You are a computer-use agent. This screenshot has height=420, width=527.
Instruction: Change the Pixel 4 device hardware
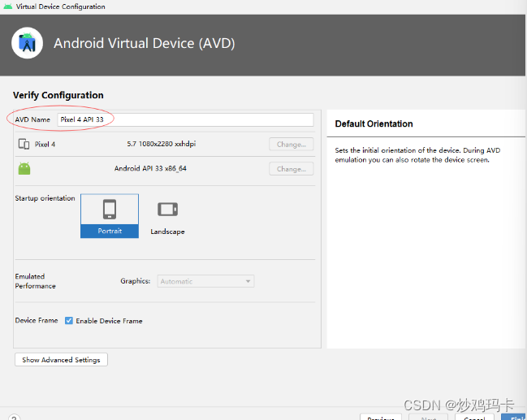click(291, 145)
